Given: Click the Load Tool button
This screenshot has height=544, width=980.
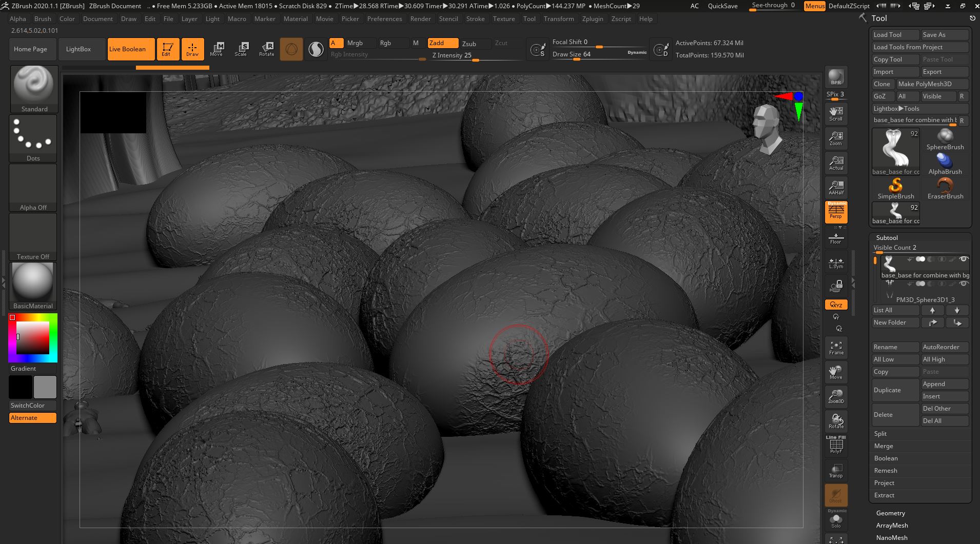Looking at the screenshot, I should [x=896, y=35].
